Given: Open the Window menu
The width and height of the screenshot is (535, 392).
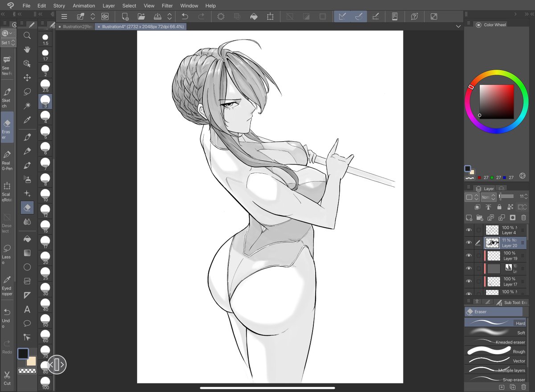Looking at the screenshot, I should (189, 6).
